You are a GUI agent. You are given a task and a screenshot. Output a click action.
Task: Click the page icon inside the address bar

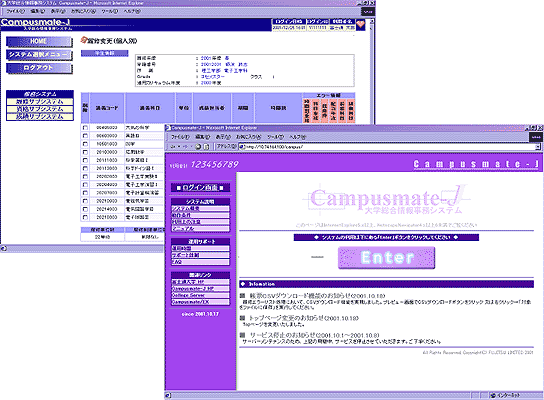pos(242,146)
